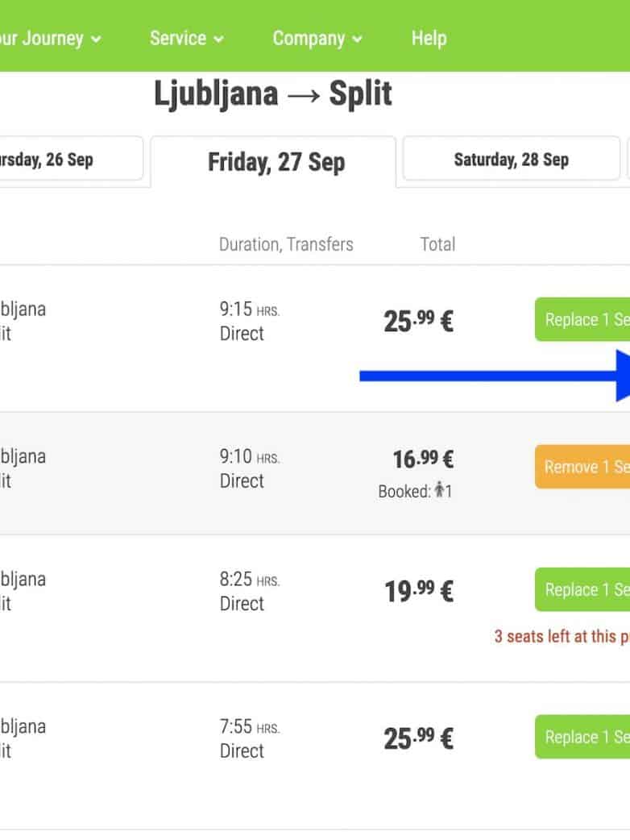Switch to Saturday, 28 Sep tab

[511, 159]
